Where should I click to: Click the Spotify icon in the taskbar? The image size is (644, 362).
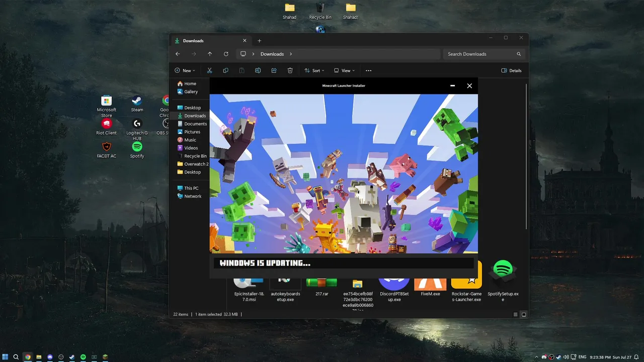click(83, 357)
